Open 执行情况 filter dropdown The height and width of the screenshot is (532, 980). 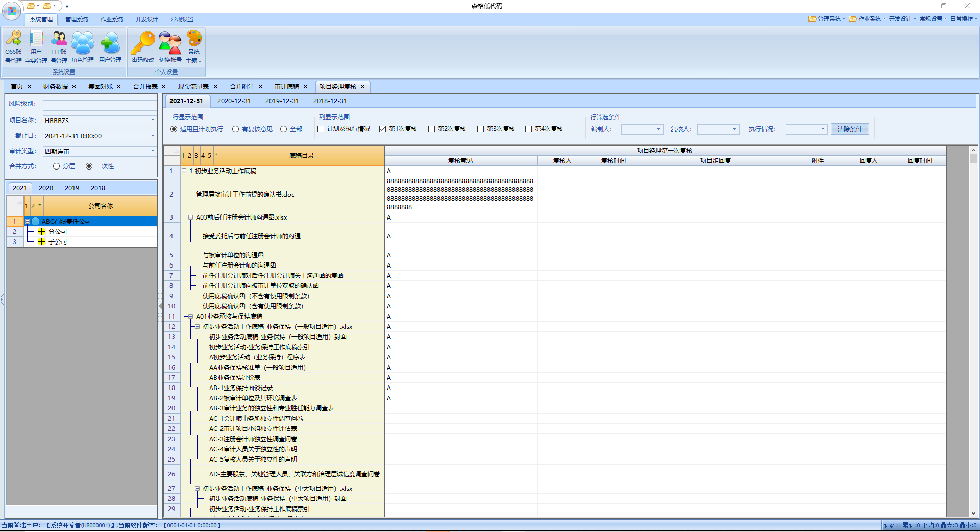[823, 129]
